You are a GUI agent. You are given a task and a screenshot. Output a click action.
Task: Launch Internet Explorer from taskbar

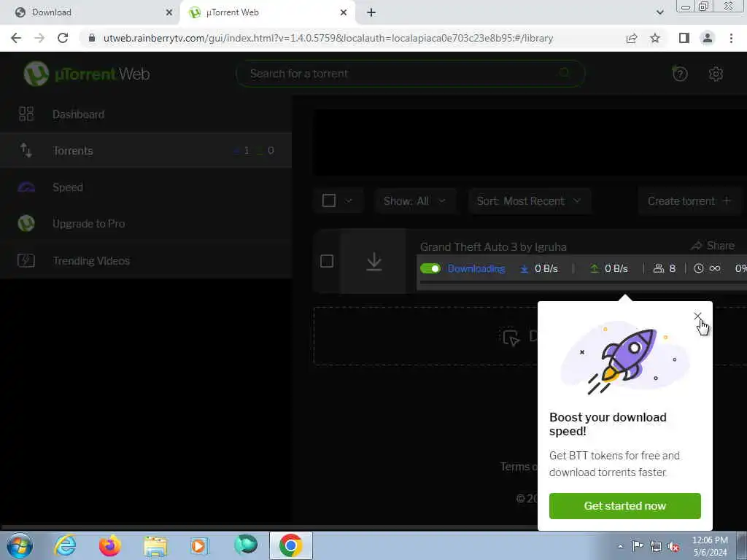click(x=65, y=545)
